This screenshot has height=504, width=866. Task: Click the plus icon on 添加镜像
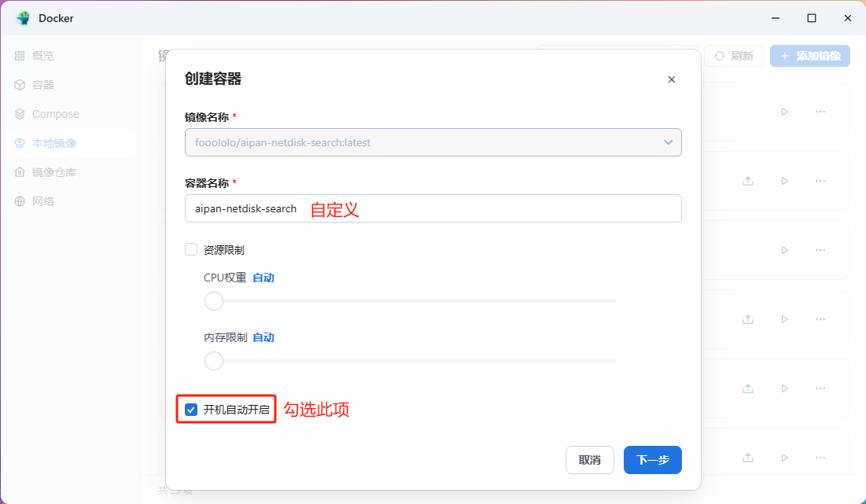point(785,56)
